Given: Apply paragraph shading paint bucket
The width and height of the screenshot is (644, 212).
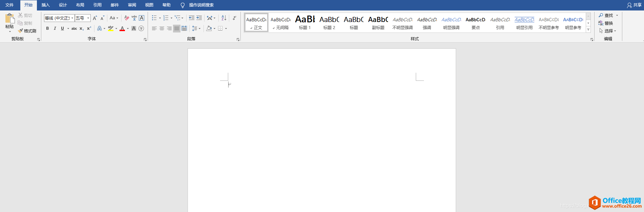Looking at the screenshot, I should (209, 28).
